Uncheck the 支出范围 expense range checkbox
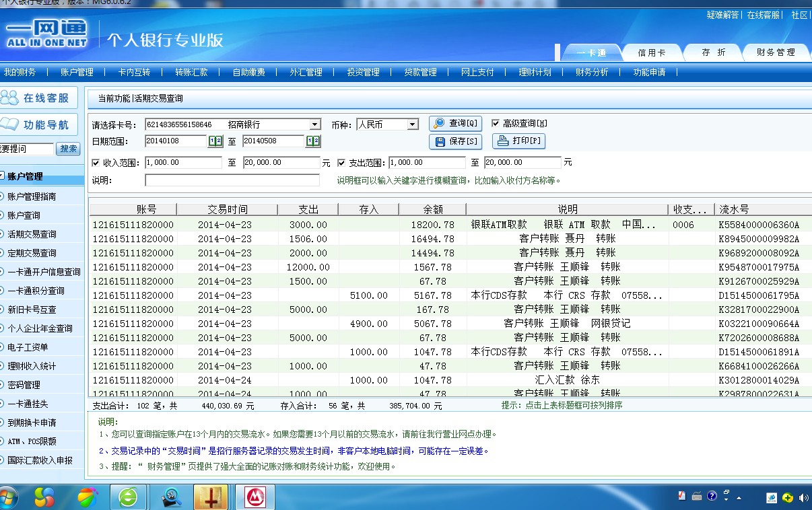Viewport: 812px width, 510px height. [x=341, y=163]
